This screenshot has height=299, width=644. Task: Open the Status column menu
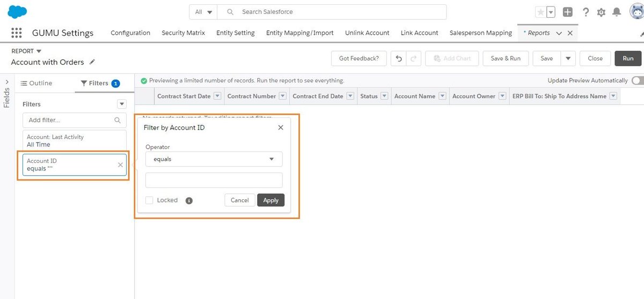[x=384, y=96]
